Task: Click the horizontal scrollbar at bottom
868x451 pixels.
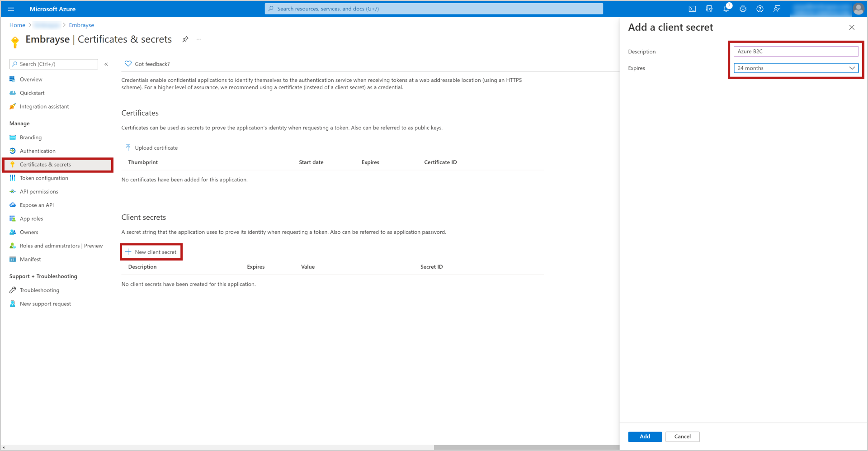Action: [527, 447]
